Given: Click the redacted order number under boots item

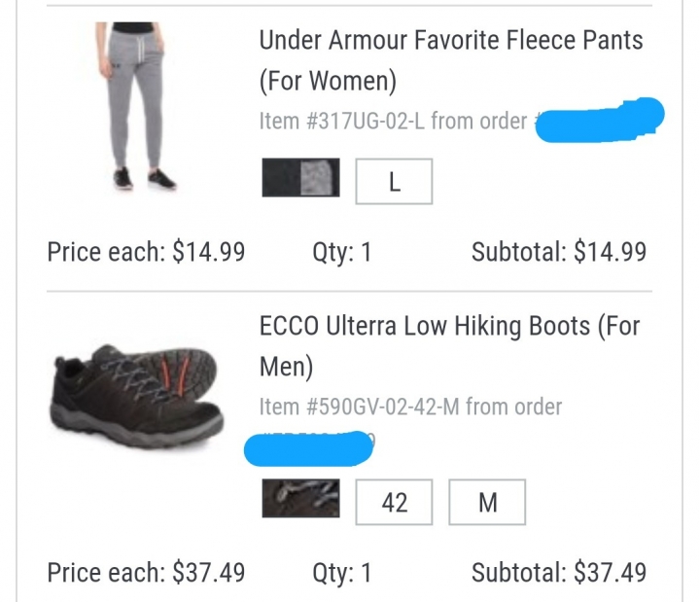Looking at the screenshot, I should coord(309,448).
